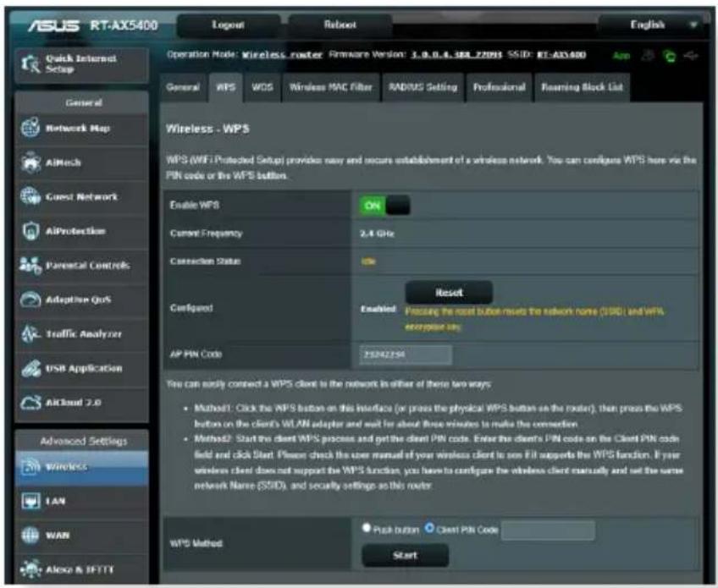
Task: Click the AiProtection shield icon
Action: click(x=30, y=231)
